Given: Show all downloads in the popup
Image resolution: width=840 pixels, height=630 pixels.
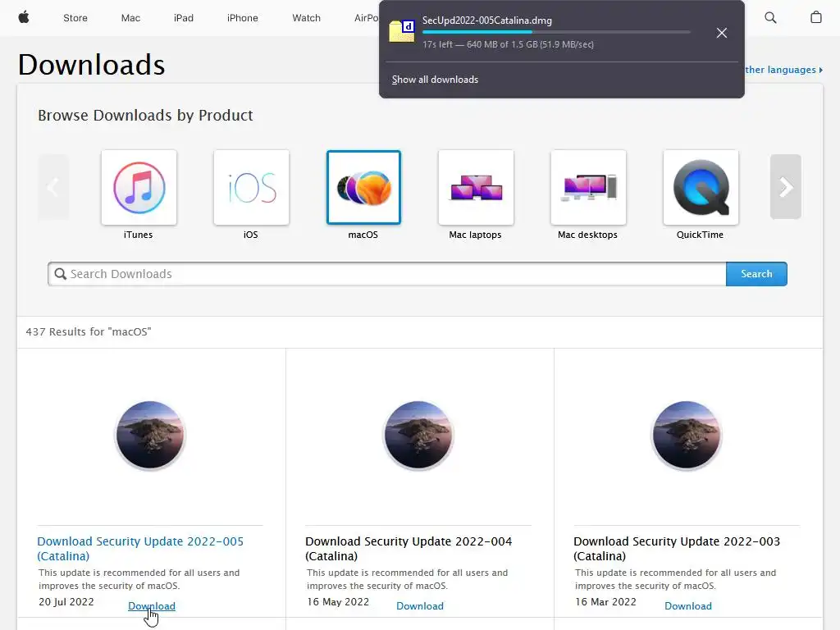Looking at the screenshot, I should click(x=435, y=80).
